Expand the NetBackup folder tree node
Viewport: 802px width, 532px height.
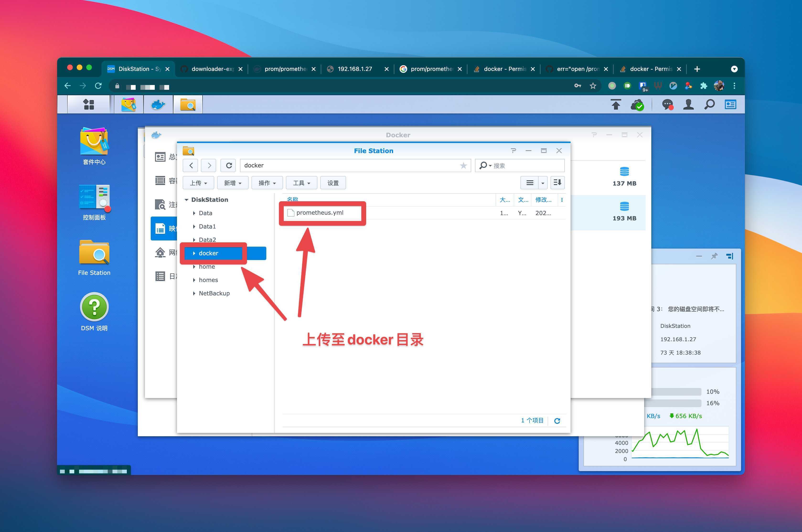point(194,293)
